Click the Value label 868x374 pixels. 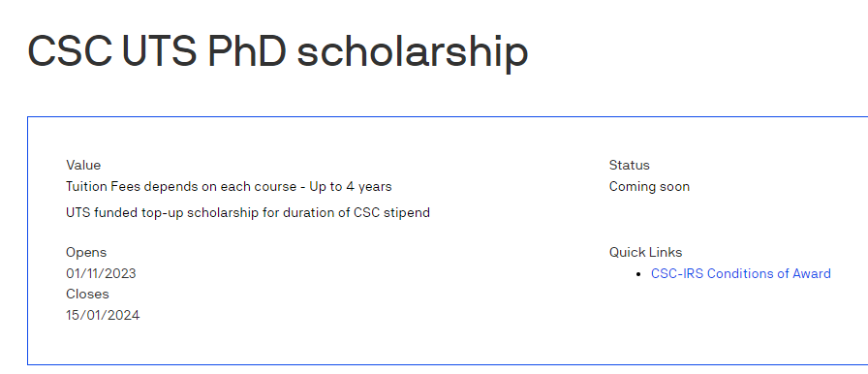[x=83, y=165]
